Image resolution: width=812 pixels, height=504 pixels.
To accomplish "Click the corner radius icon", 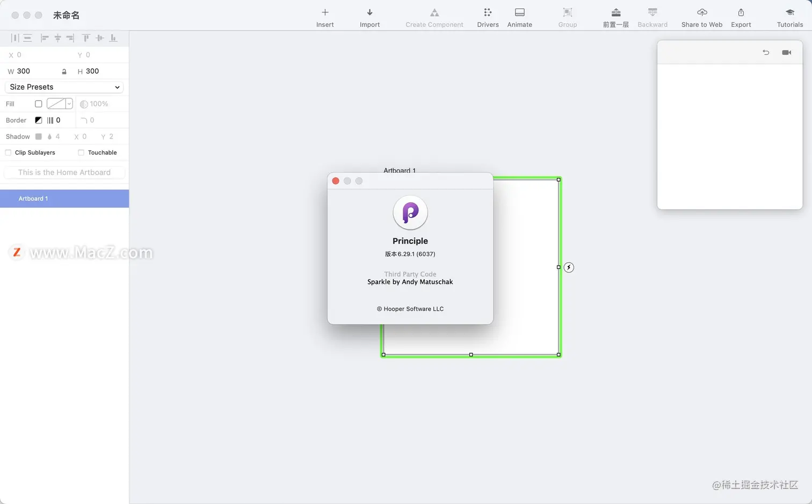I will pyautogui.click(x=84, y=120).
